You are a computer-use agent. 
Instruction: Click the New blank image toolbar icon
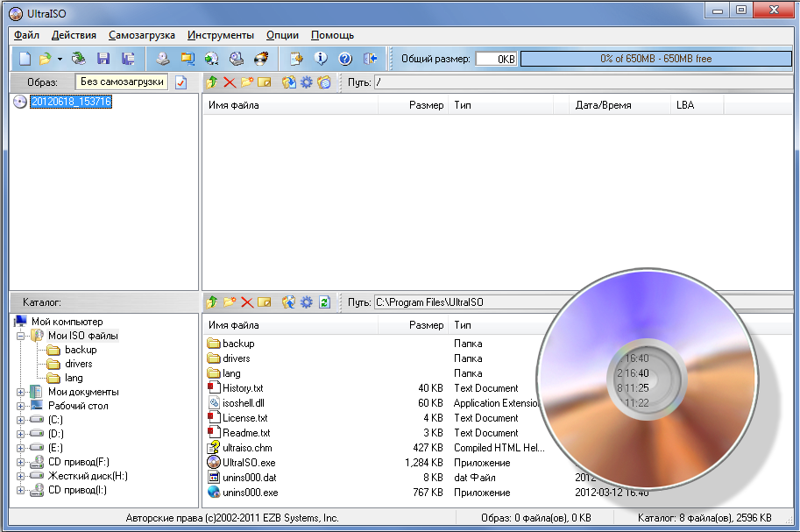pyautogui.click(x=25, y=59)
